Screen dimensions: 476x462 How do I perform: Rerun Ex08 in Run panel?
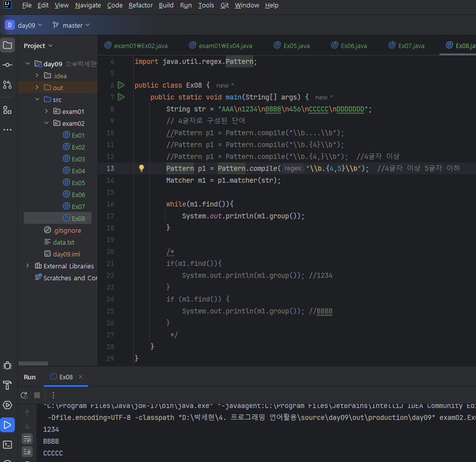point(24,395)
